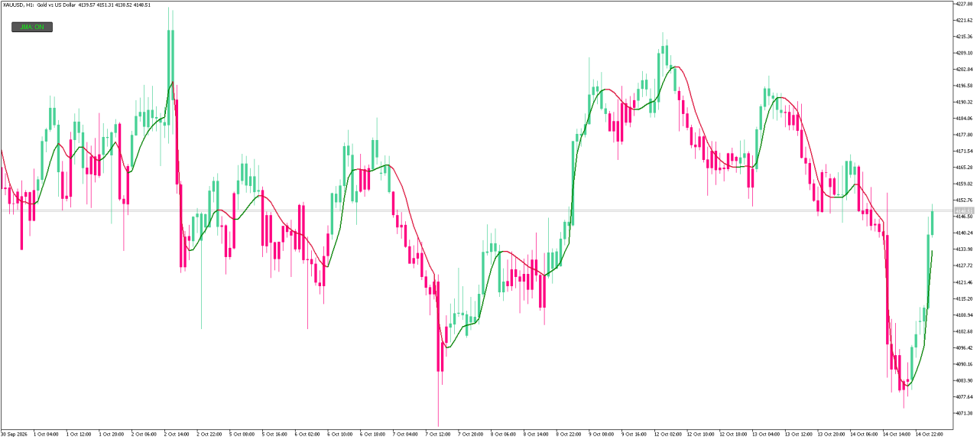Select the 4146.50 price label
Viewport: 980px width, 440px height.
[963, 217]
